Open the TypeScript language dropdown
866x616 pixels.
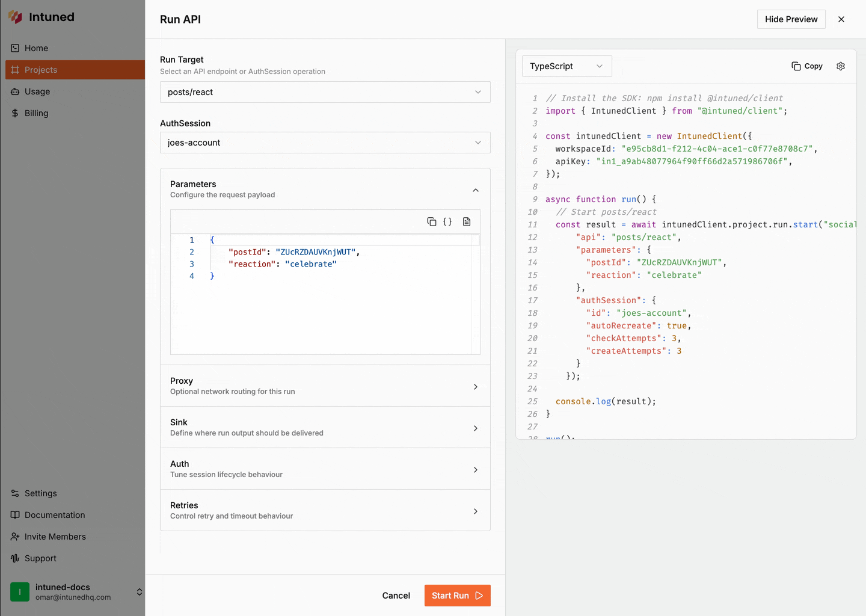567,66
